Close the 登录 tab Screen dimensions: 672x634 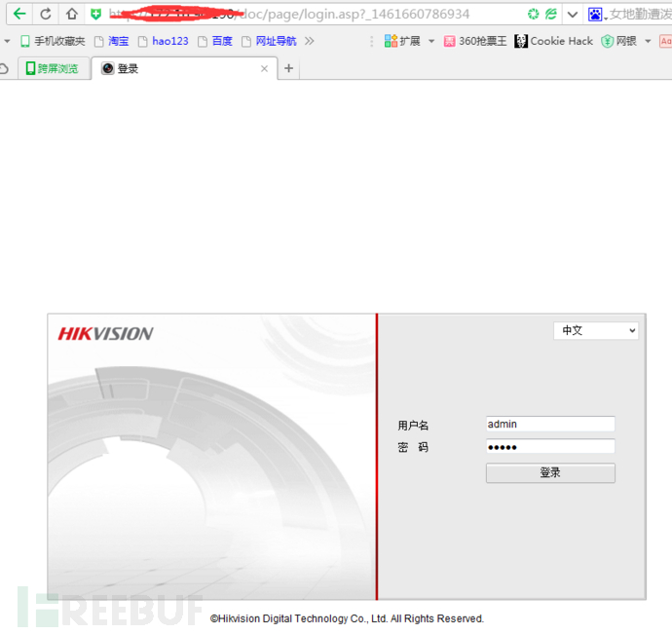(x=265, y=68)
